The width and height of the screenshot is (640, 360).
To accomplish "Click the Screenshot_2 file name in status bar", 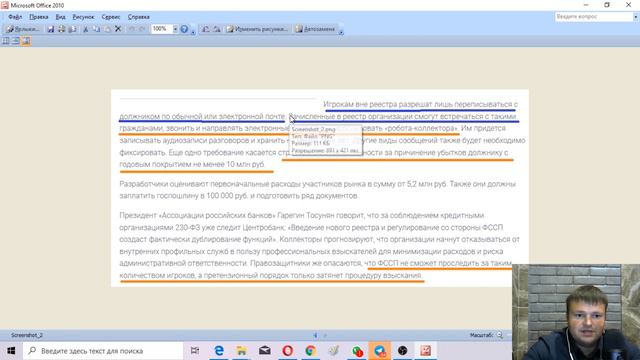I will point(27,335).
